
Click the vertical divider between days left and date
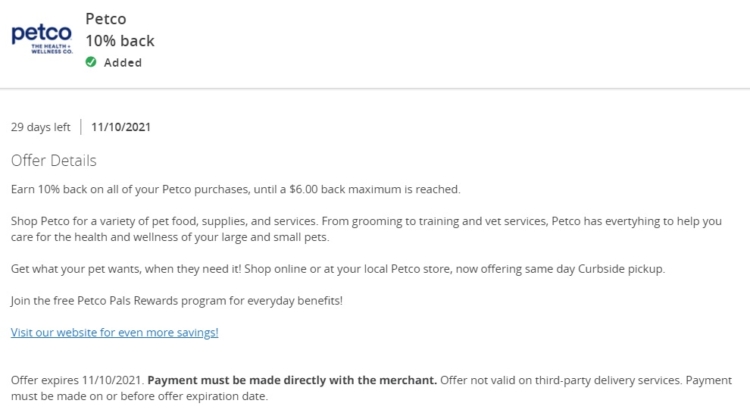tap(81, 127)
